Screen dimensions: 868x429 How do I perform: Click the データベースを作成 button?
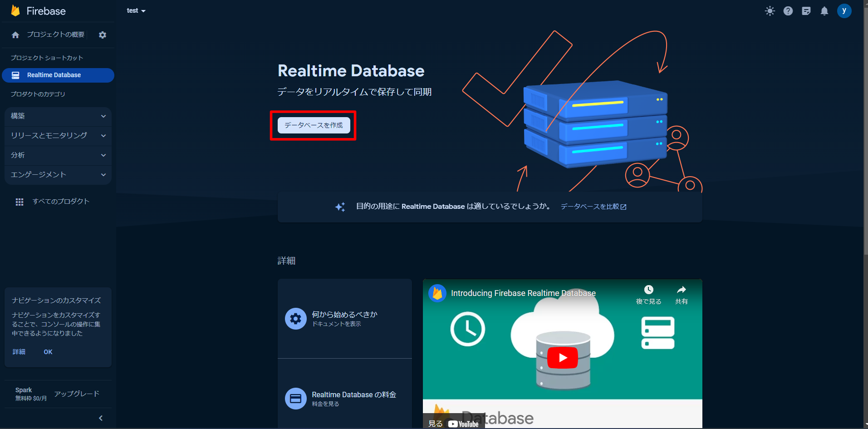click(313, 125)
